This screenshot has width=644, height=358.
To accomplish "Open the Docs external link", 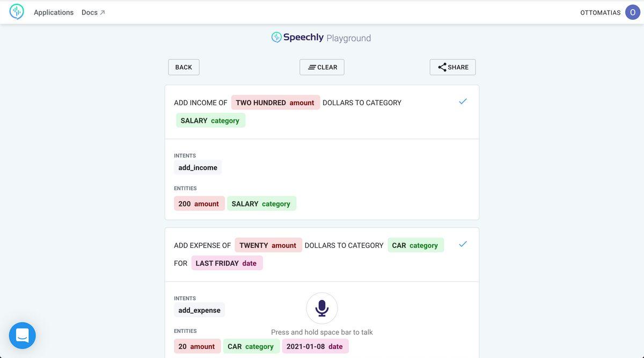I will coord(93,12).
